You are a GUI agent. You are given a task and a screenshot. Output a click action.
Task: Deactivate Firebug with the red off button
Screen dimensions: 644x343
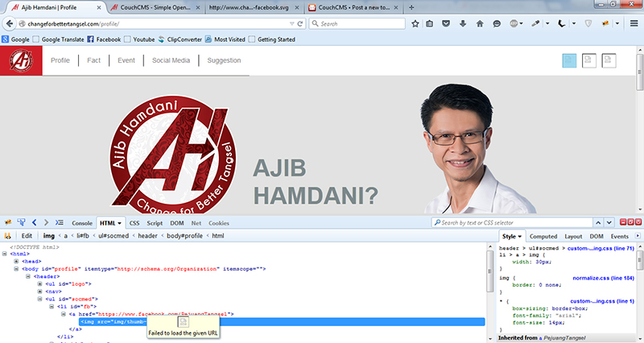point(638,222)
